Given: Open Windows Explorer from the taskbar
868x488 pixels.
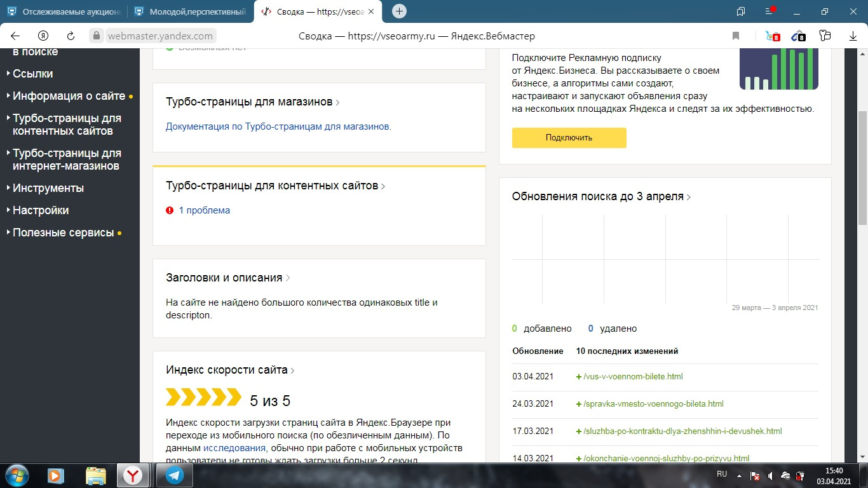Looking at the screenshot, I should pos(96,475).
